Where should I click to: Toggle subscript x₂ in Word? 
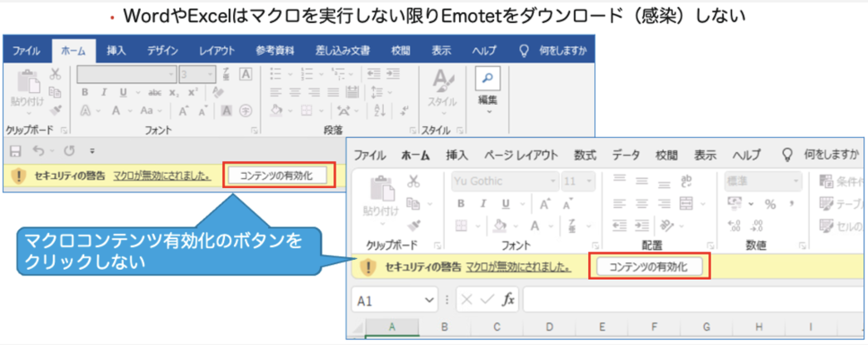click(174, 92)
